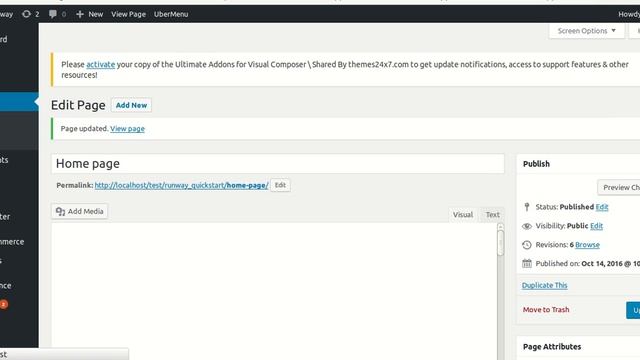Click the Duplicate This link
640x360 pixels.
(x=544, y=285)
